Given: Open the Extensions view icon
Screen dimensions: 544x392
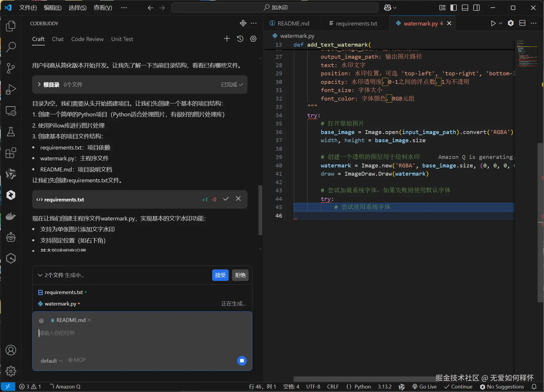Looking at the screenshot, I should [x=11, y=153].
